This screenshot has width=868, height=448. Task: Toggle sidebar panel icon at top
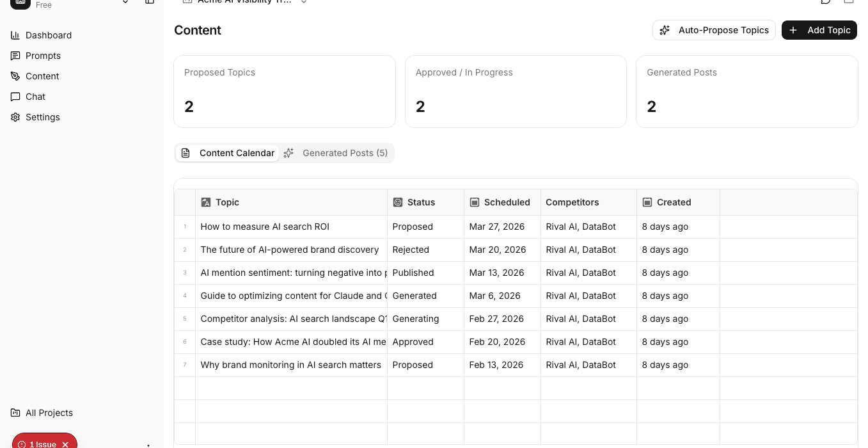point(150,2)
